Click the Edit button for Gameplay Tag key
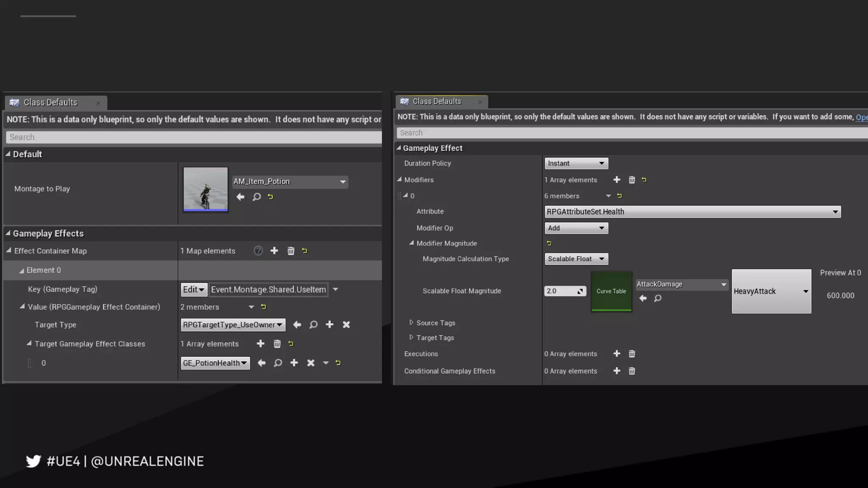868x488 pixels. pyautogui.click(x=194, y=289)
